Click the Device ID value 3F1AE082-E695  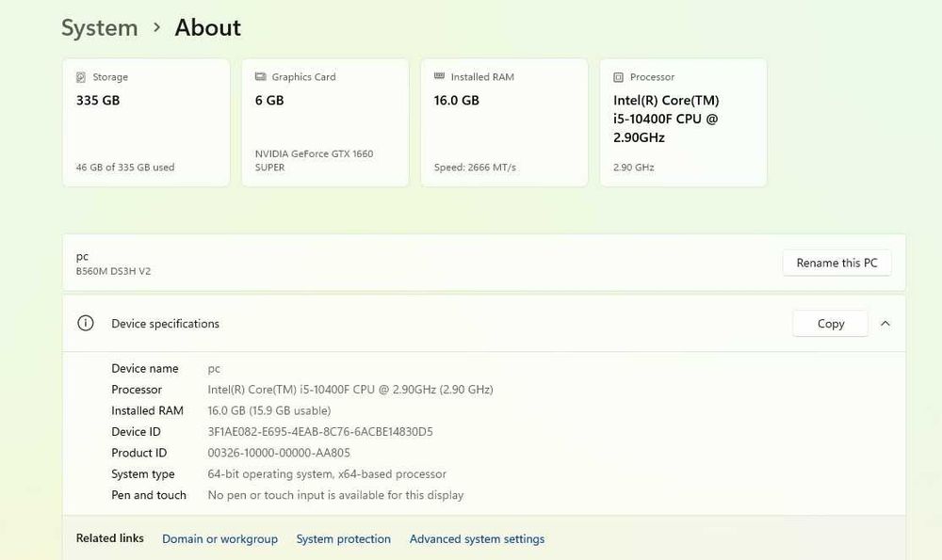pos(320,432)
